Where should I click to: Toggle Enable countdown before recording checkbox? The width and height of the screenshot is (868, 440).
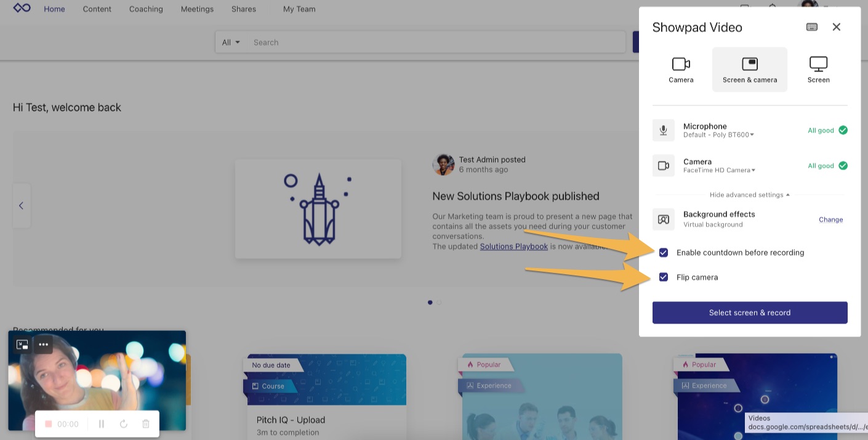(x=664, y=253)
